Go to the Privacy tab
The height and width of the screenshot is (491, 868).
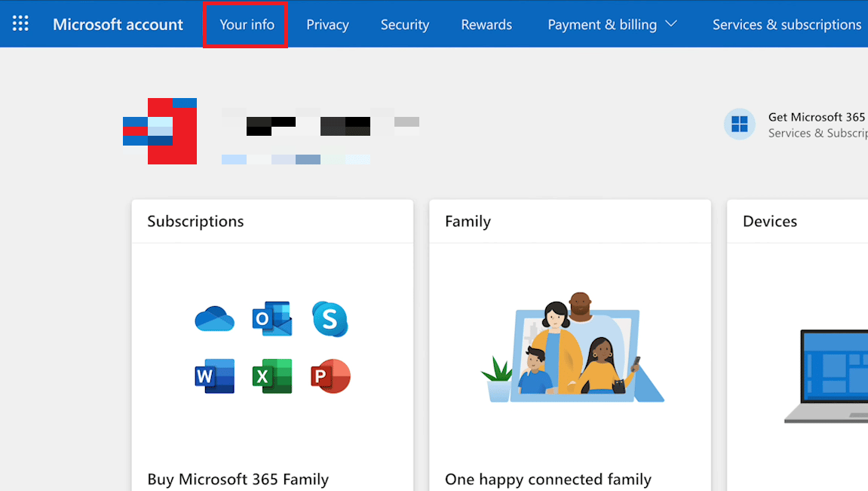coord(328,25)
